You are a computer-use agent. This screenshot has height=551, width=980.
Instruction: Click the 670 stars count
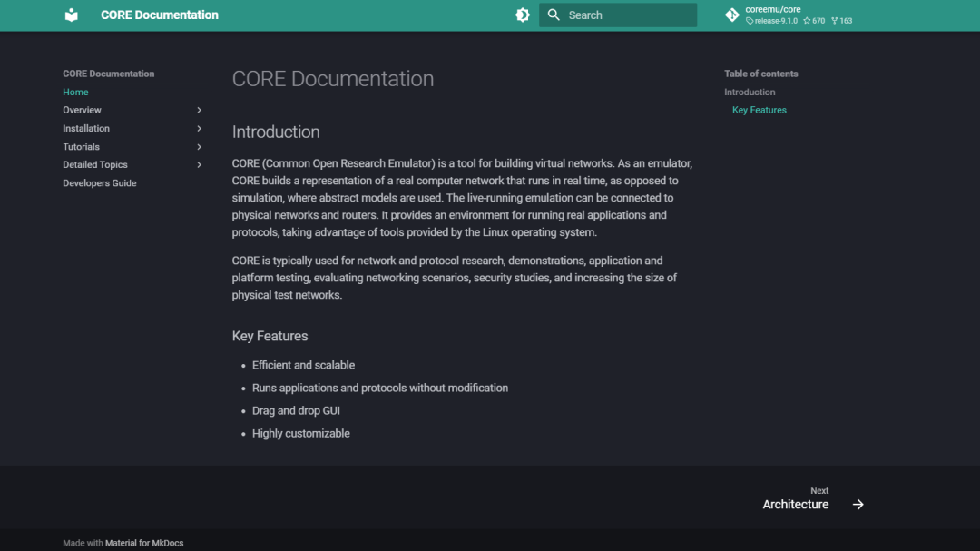click(x=814, y=21)
